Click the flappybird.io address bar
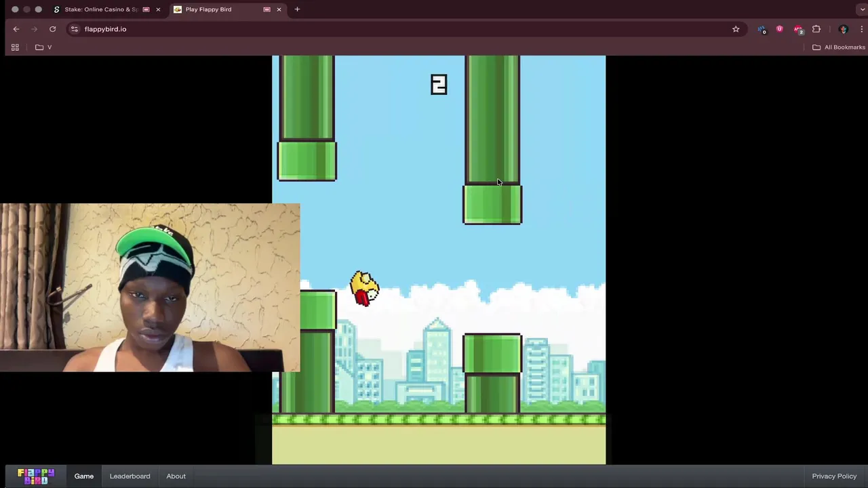868x488 pixels. click(406, 29)
